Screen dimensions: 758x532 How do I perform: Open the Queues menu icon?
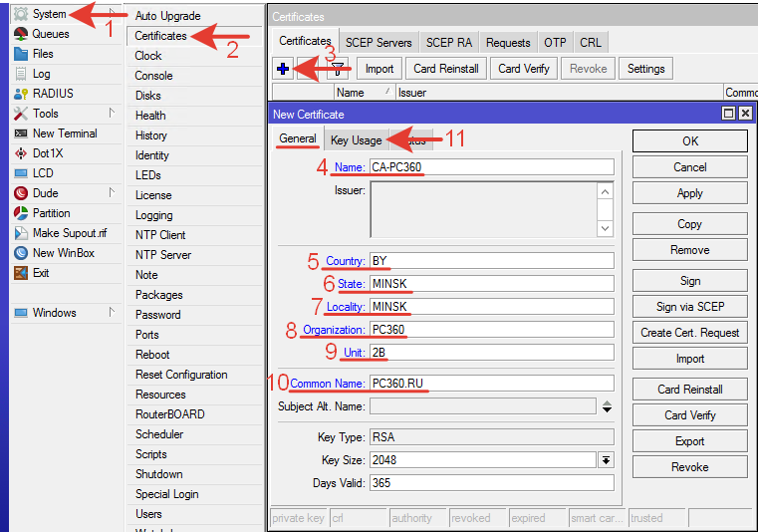pyautogui.click(x=21, y=34)
